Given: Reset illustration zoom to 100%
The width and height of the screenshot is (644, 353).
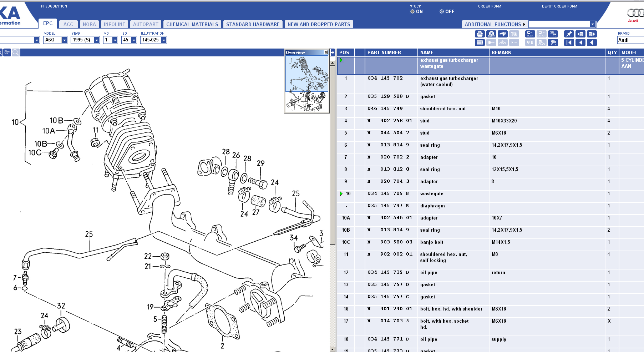Looking at the screenshot, I should point(7,52).
